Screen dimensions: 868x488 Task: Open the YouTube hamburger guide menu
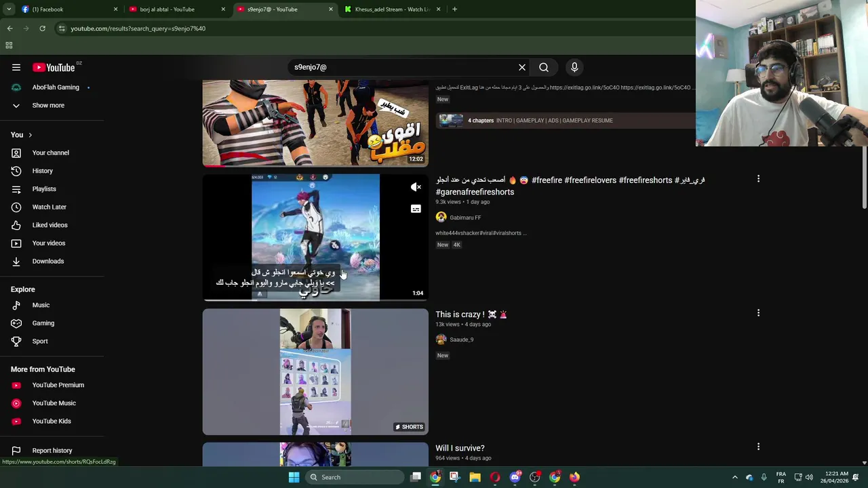pos(16,67)
